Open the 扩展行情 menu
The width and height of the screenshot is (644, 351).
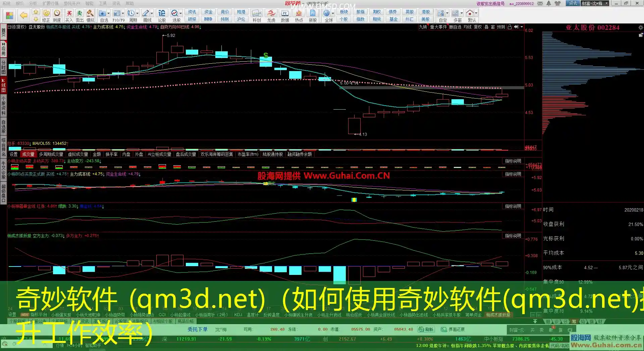50,3
